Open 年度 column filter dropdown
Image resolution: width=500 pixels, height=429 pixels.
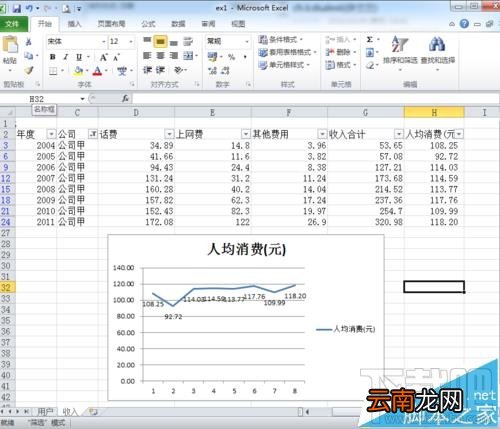pos(51,134)
